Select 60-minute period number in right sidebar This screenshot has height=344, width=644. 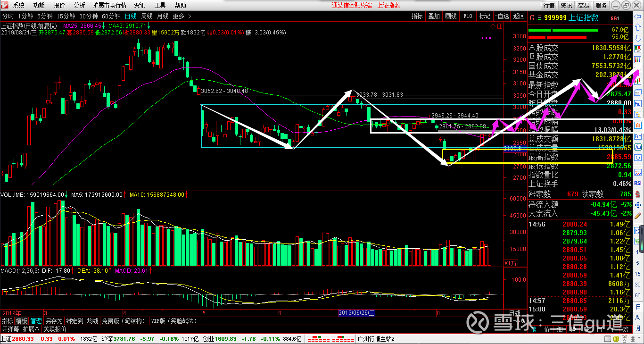[637, 295]
